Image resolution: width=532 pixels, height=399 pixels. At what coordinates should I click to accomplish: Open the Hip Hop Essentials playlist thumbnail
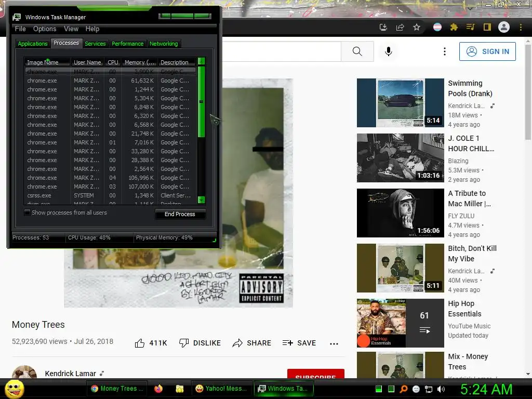click(x=401, y=323)
